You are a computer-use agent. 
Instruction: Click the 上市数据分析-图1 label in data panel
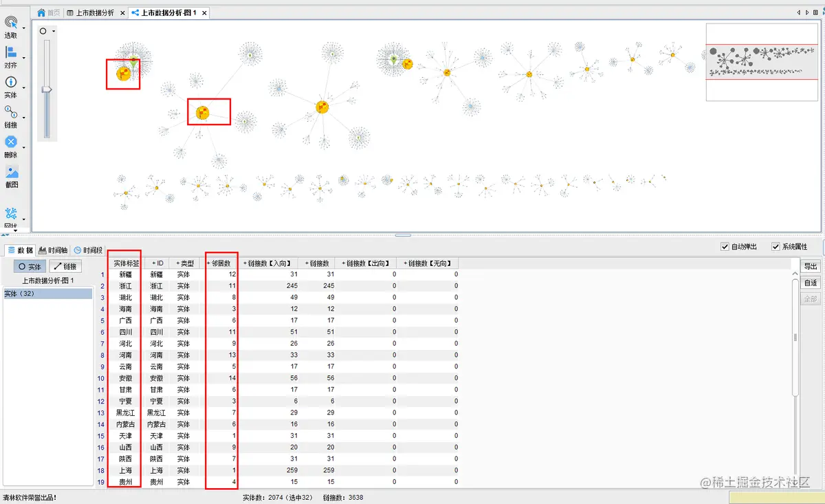(x=48, y=281)
